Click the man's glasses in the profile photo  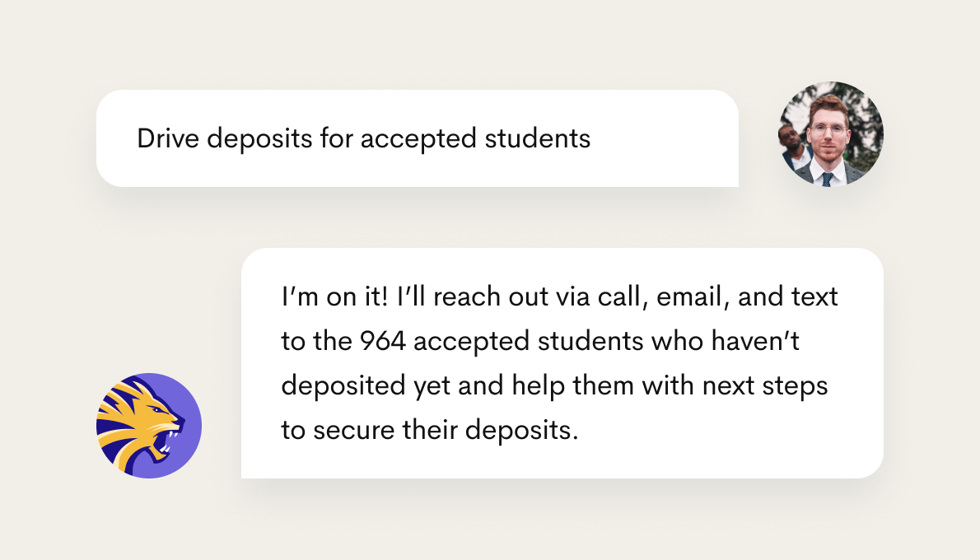click(x=826, y=130)
